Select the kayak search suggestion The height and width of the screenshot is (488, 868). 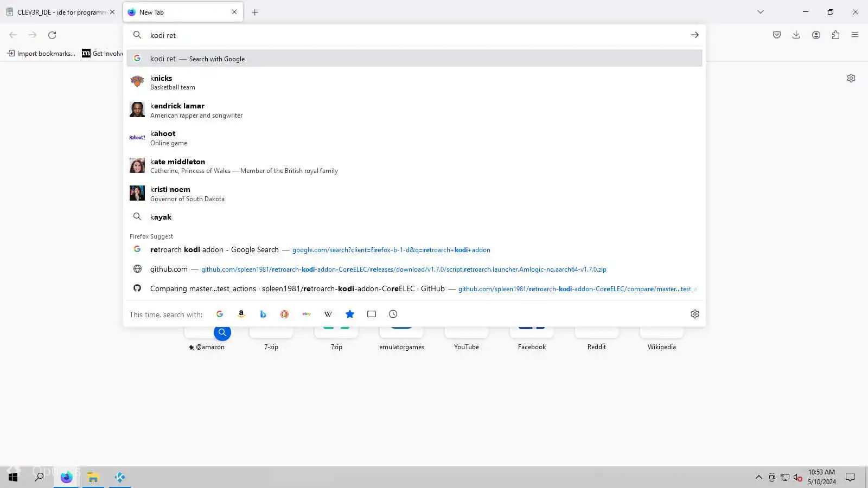tap(414, 217)
